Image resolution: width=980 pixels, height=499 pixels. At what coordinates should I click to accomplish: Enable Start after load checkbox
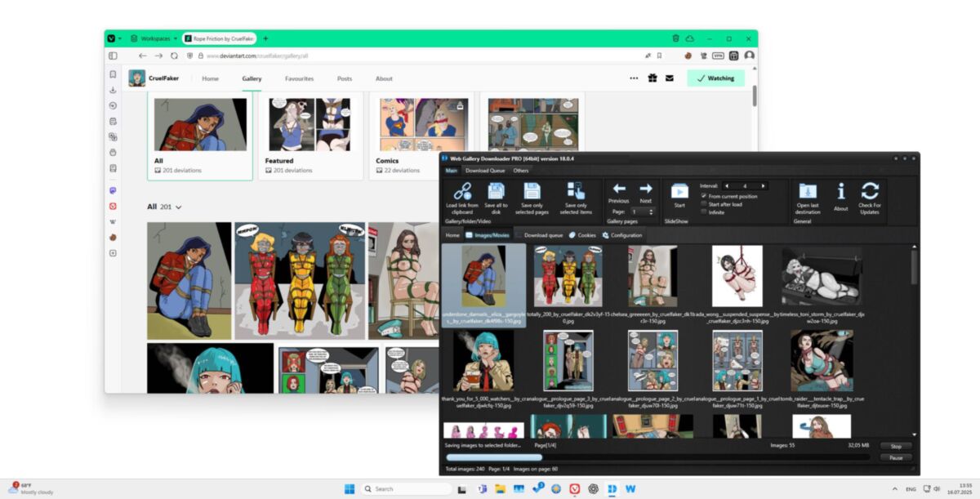[704, 204]
